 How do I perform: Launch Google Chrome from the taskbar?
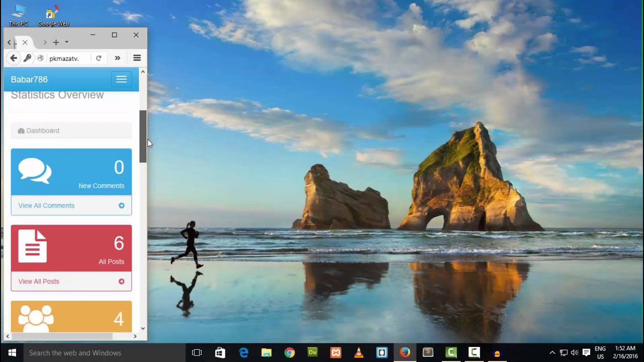(x=289, y=353)
